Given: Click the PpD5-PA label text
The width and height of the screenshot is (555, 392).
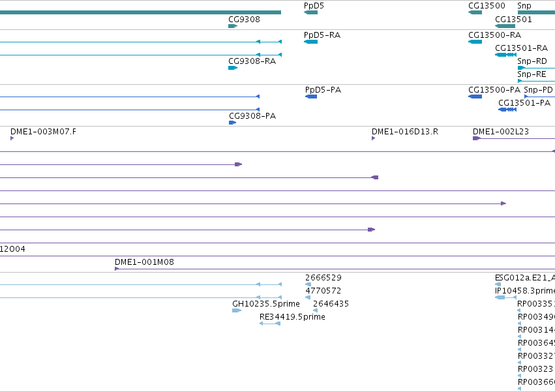Looking at the screenshot, I should [323, 89].
